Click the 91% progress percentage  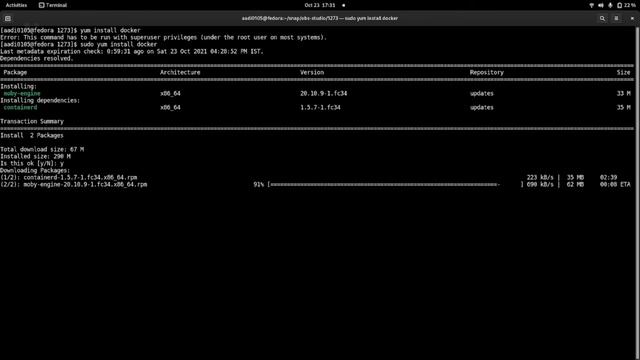pyautogui.click(x=258, y=184)
